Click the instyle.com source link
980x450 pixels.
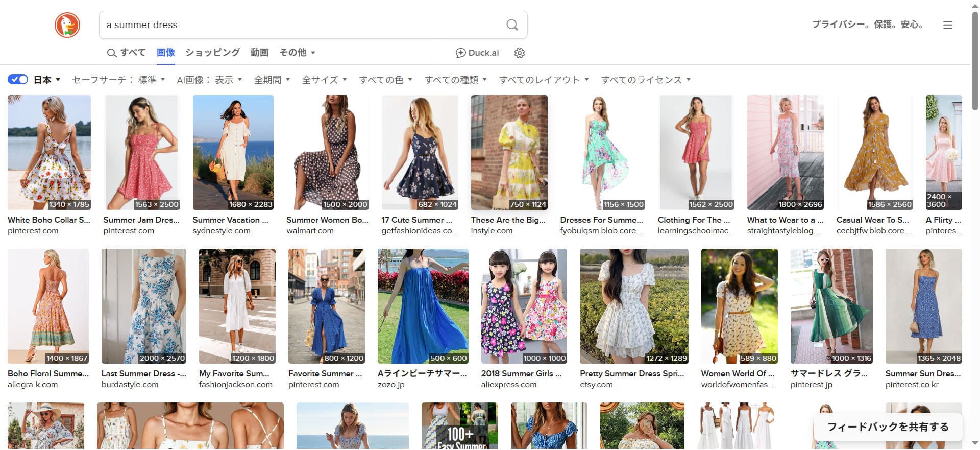pos(492,231)
